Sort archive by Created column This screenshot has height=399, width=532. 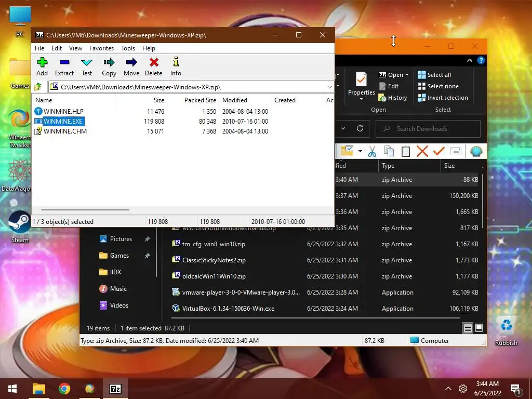pyautogui.click(x=285, y=100)
